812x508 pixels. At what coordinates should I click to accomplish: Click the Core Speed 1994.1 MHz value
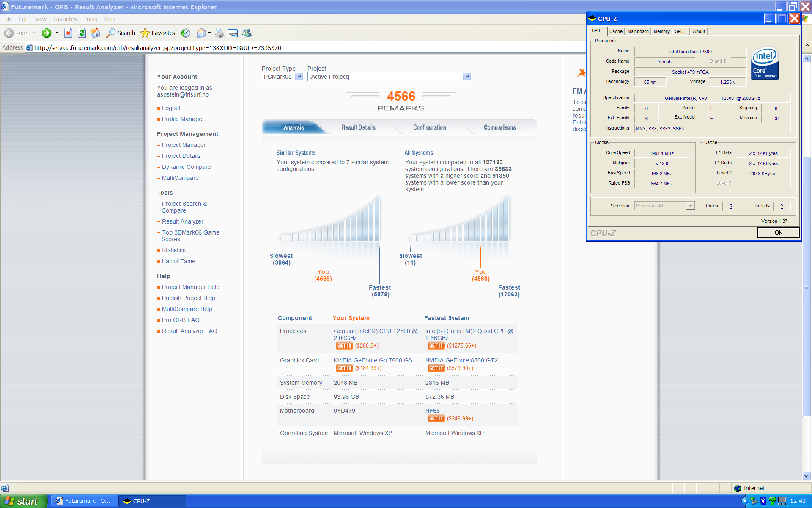pyautogui.click(x=661, y=153)
